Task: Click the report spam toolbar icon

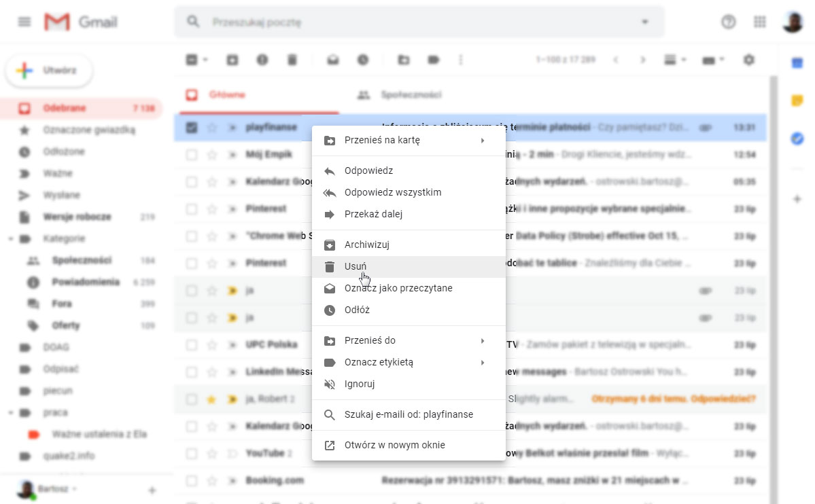Action: point(262,60)
